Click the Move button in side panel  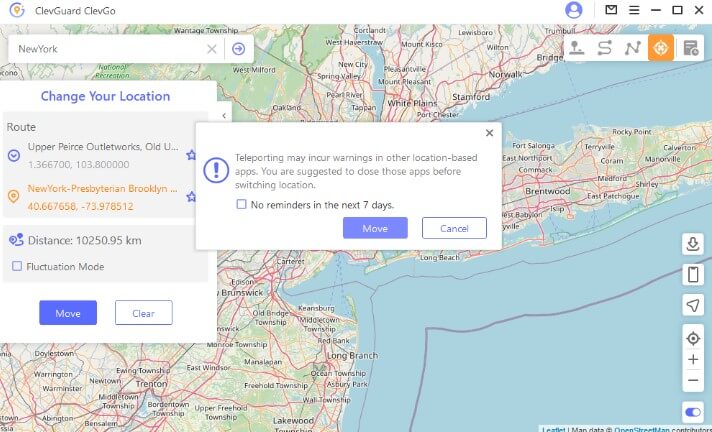click(68, 313)
